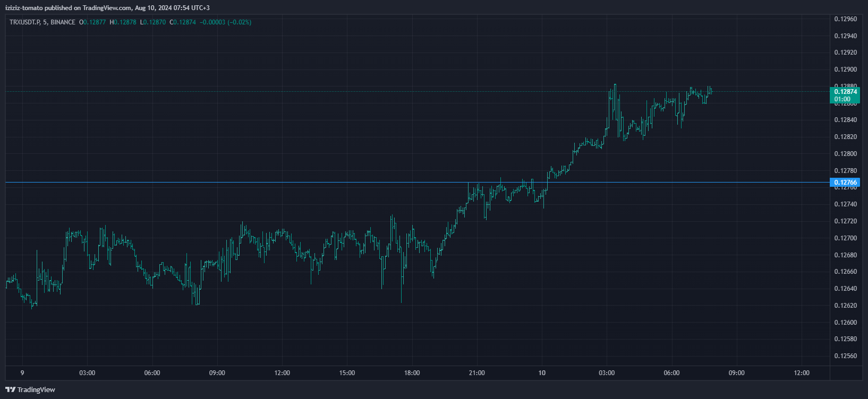
Task: Click the low value L0.12870
Action: 152,22
